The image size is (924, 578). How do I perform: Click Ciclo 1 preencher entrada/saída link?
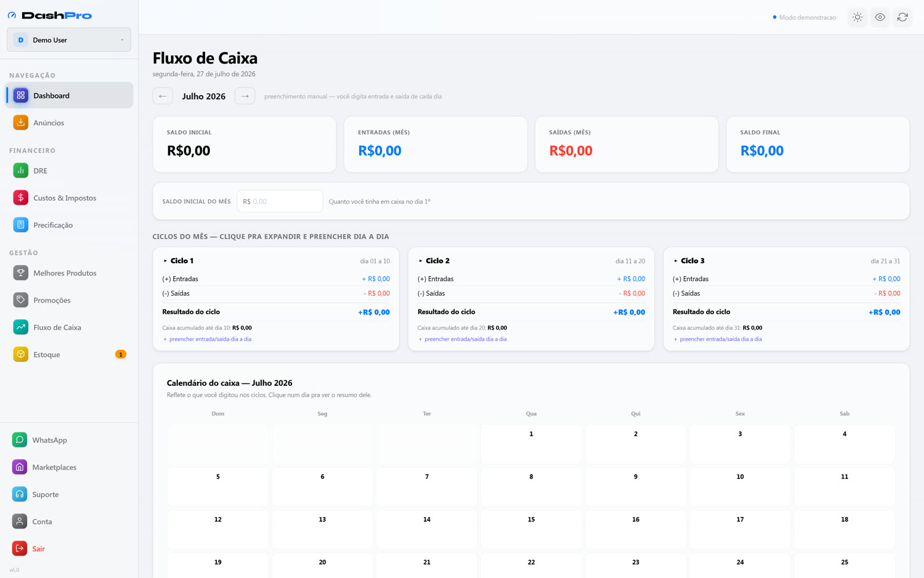(207, 339)
